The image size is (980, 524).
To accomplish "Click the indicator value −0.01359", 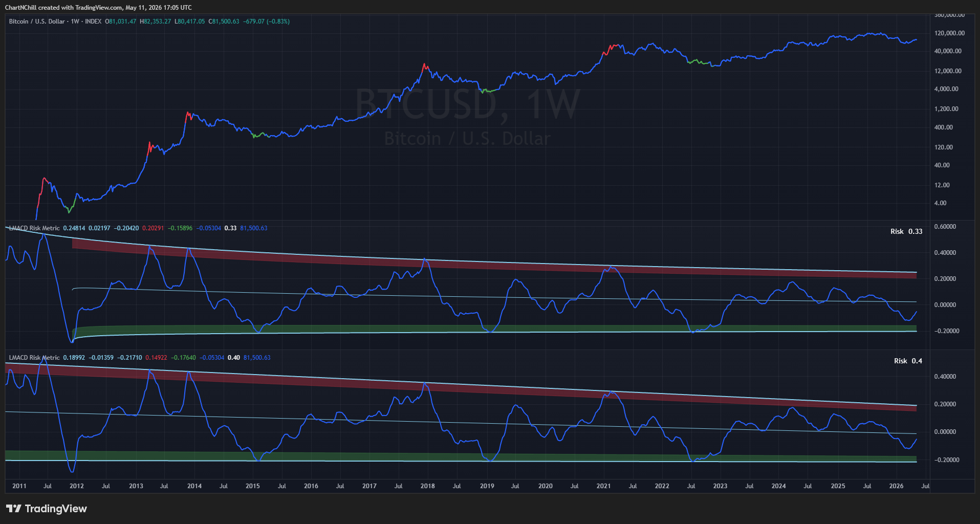I will pos(101,358).
